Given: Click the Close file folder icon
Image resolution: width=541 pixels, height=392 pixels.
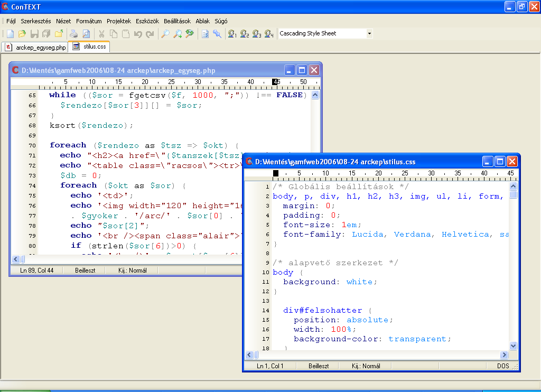Looking at the screenshot, I should (x=59, y=33).
